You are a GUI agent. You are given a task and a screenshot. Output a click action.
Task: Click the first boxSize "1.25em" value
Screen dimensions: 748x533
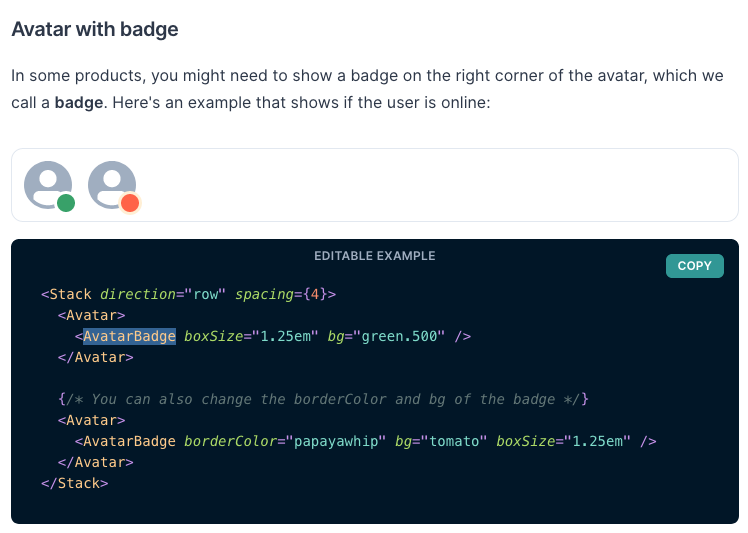tap(285, 336)
